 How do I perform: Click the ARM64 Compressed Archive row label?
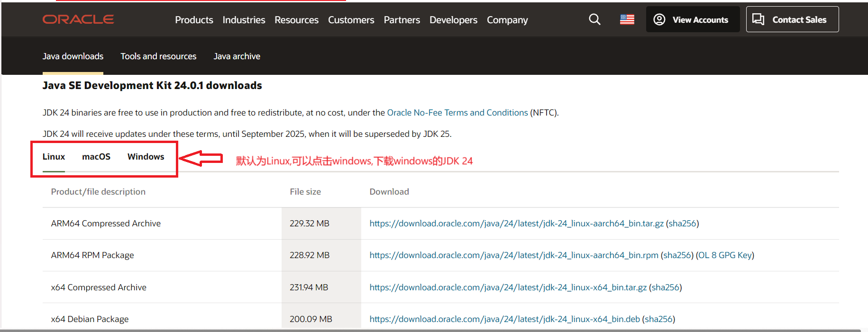[106, 224]
